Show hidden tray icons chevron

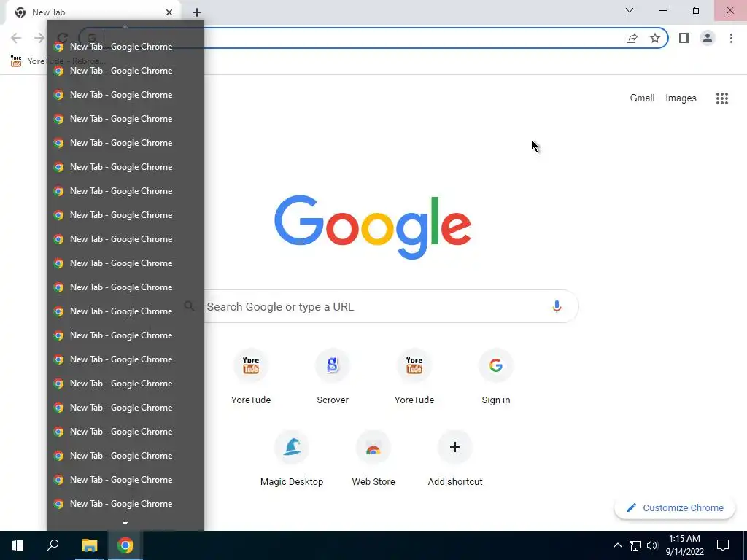617,545
